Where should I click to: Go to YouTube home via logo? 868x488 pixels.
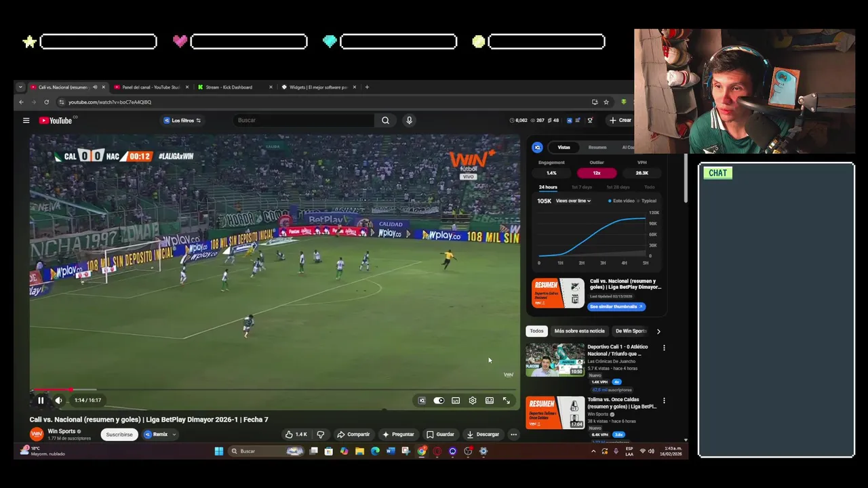click(x=56, y=121)
